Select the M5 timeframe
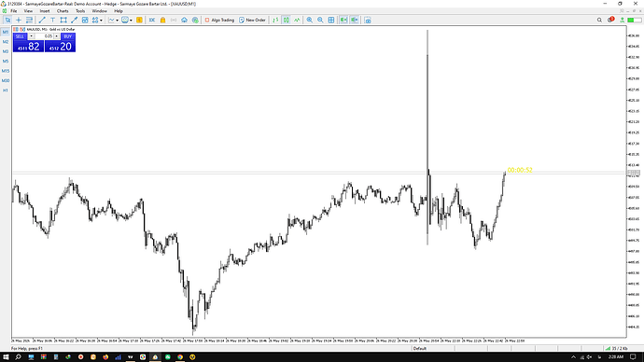Screen dimensions: 644x362 click(6, 62)
